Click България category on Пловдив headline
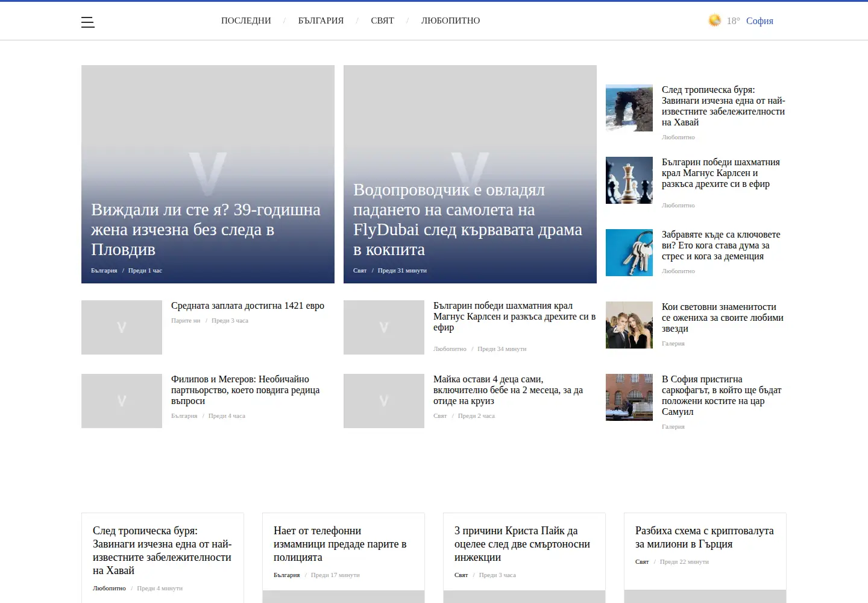 click(x=104, y=271)
